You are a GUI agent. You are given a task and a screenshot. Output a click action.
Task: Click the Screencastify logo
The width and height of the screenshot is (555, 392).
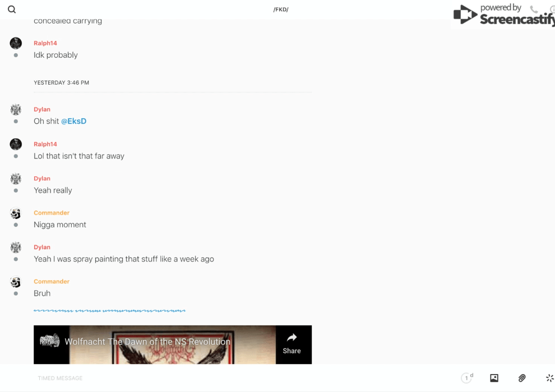click(x=503, y=15)
